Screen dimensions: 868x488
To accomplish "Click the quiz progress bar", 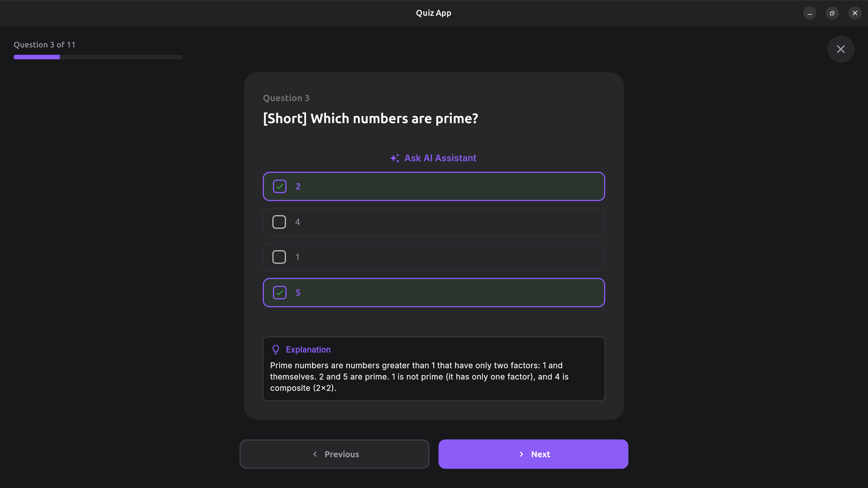I will pyautogui.click(x=98, y=57).
